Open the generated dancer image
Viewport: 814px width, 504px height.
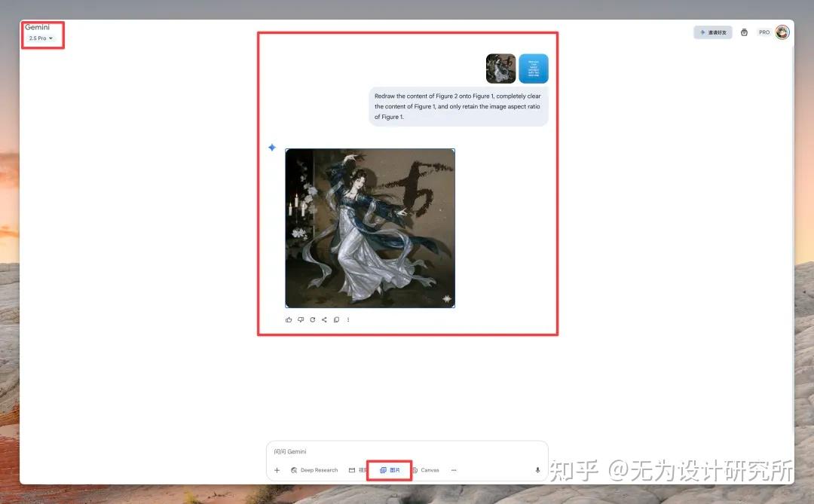coord(370,228)
